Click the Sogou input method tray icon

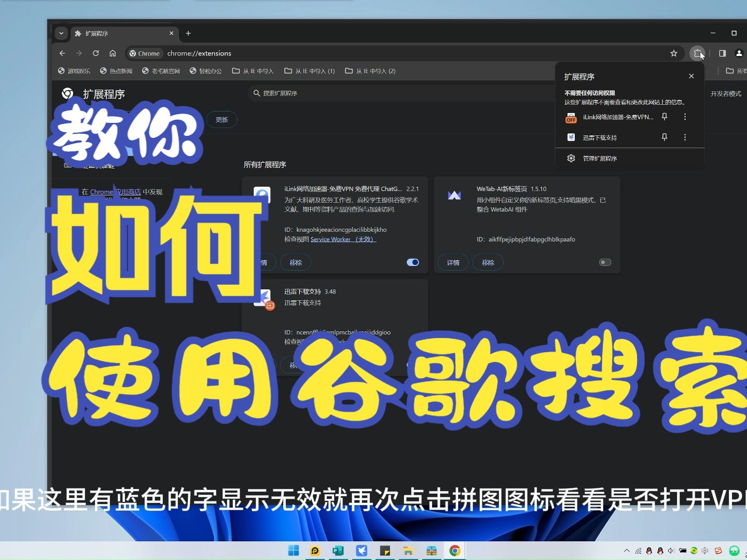pos(718,551)
